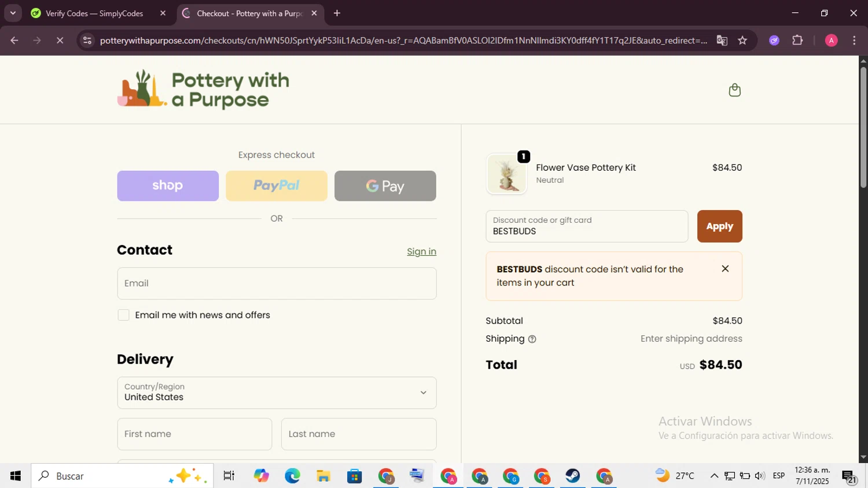Open the shipping info help icon
Screen dimensions: 868x488
pos(532,339)
